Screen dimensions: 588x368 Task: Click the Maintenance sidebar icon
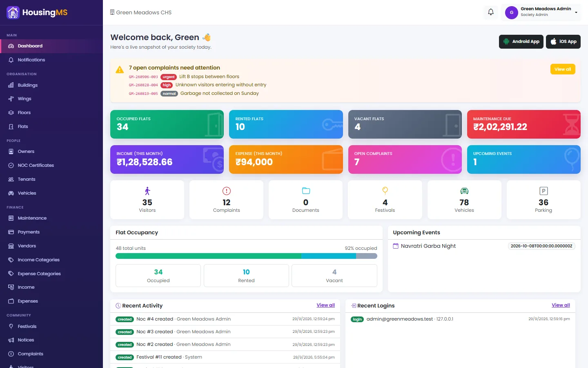pos(11,218)
